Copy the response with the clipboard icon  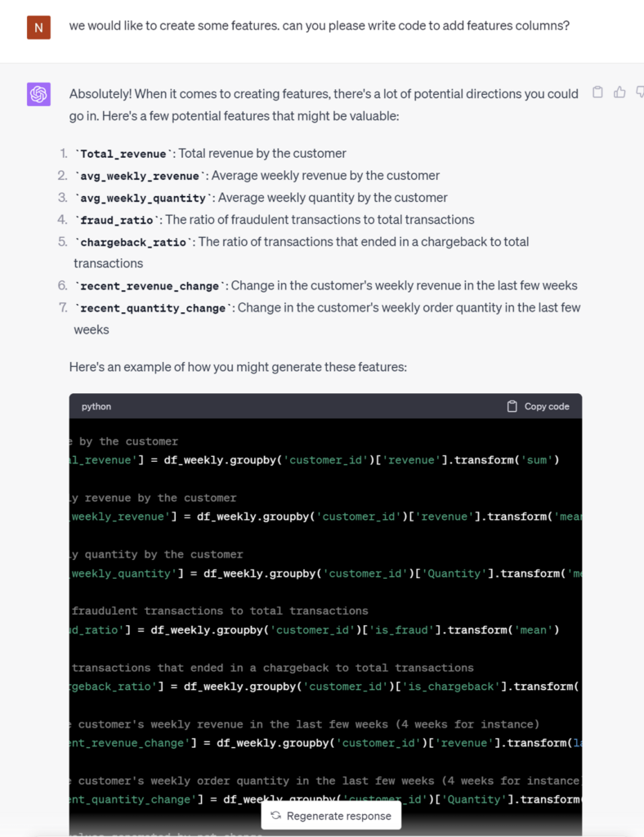[x=597, y=92]
